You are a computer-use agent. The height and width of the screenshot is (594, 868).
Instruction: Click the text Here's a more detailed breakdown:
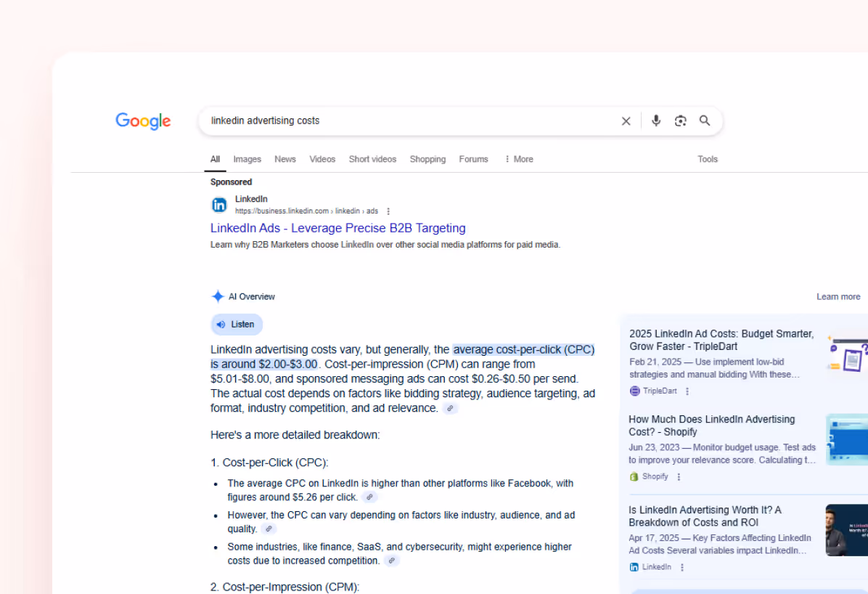tap(295, 435)
